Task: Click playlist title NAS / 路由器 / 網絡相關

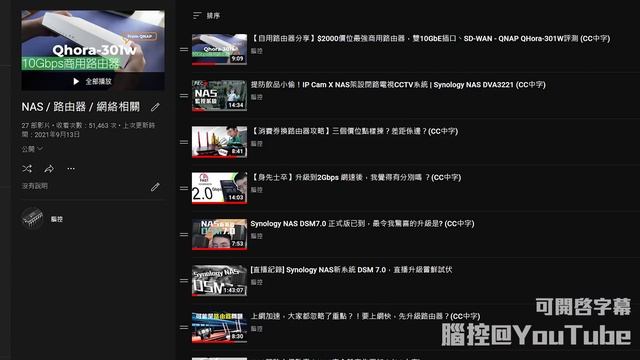Action: [x=80, y=107]
